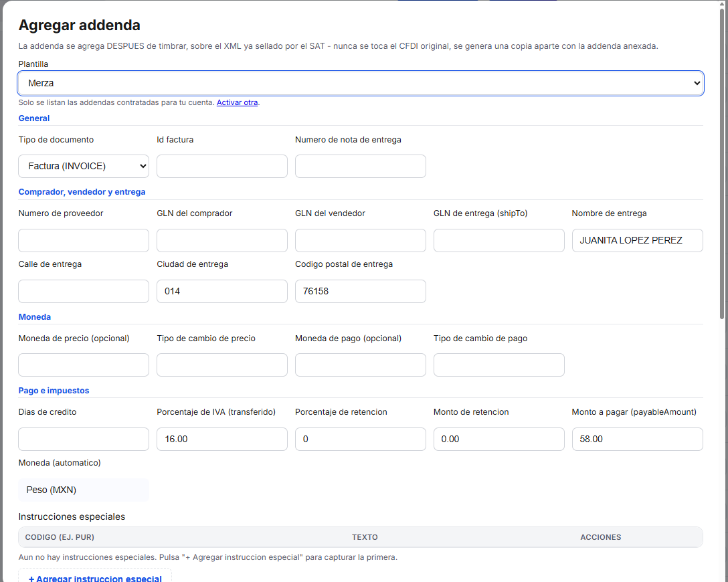Click the 'CODIGO (EJ. PUR)' column header
Image resolution: width=728 pixels, height=582 pixels.
click(60, 537)
